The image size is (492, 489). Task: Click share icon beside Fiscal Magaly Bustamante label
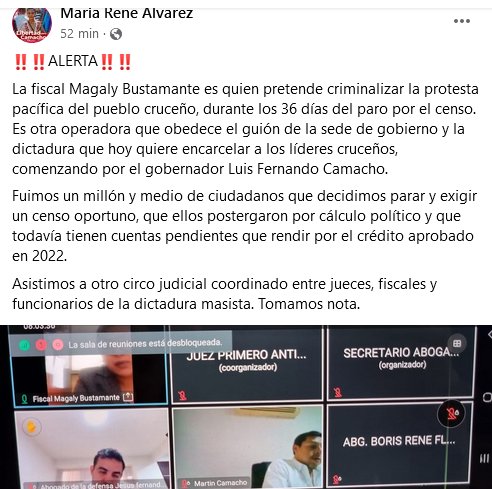(128, 397)
